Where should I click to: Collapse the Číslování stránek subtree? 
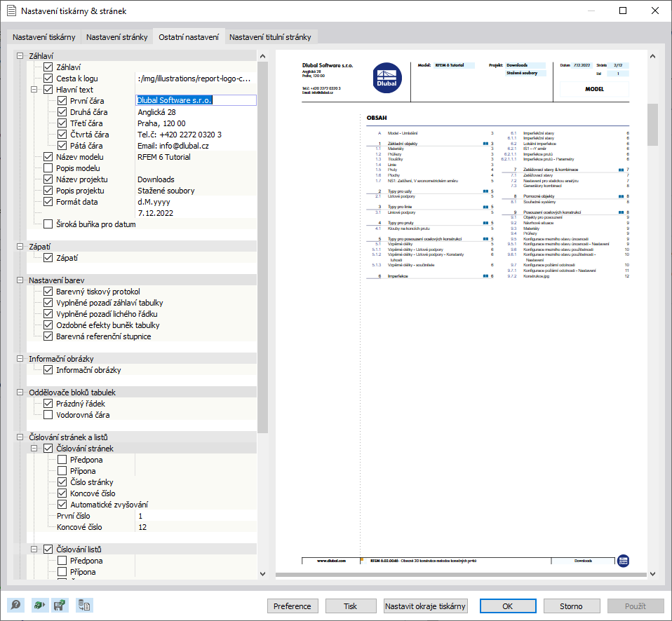(34, 449)
